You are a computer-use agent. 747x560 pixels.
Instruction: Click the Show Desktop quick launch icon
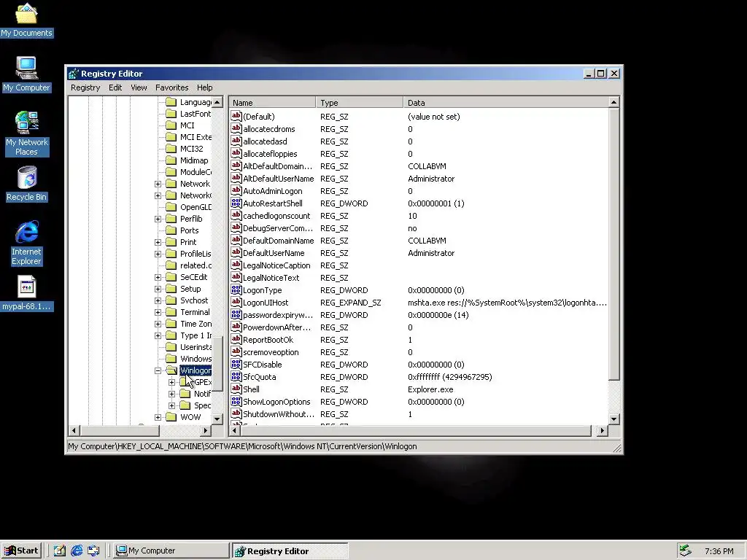coord(60,551)
